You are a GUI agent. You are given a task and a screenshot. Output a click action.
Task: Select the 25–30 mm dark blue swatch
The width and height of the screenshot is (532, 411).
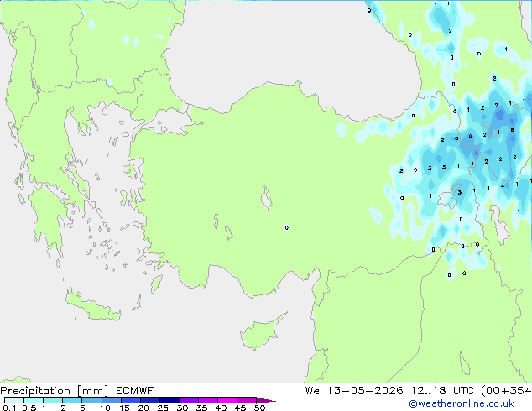pyautogui.click(x=169, y=400)
